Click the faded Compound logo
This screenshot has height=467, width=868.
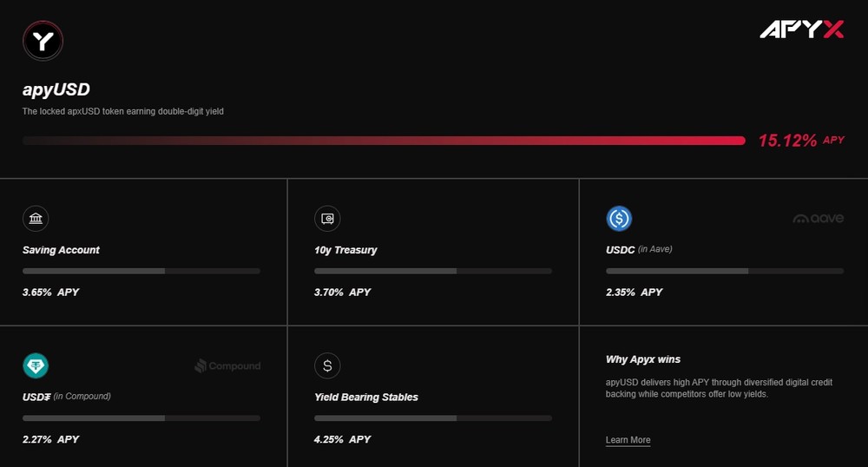pyautogui.click(x=227, y=365)
